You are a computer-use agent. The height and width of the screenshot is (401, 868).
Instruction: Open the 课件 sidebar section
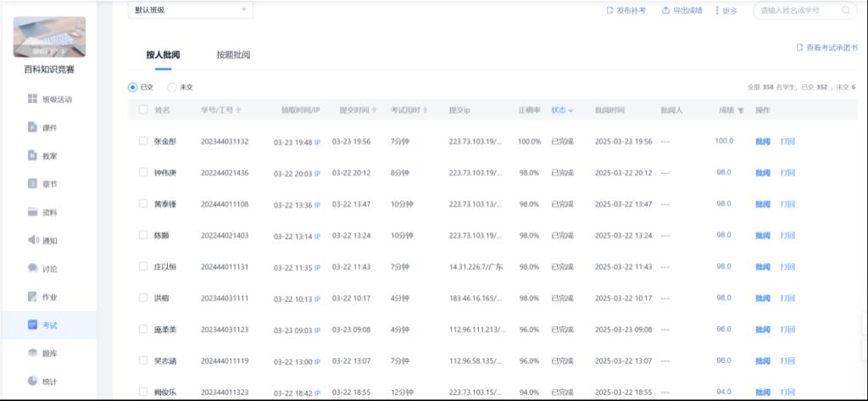coord(49,127)
